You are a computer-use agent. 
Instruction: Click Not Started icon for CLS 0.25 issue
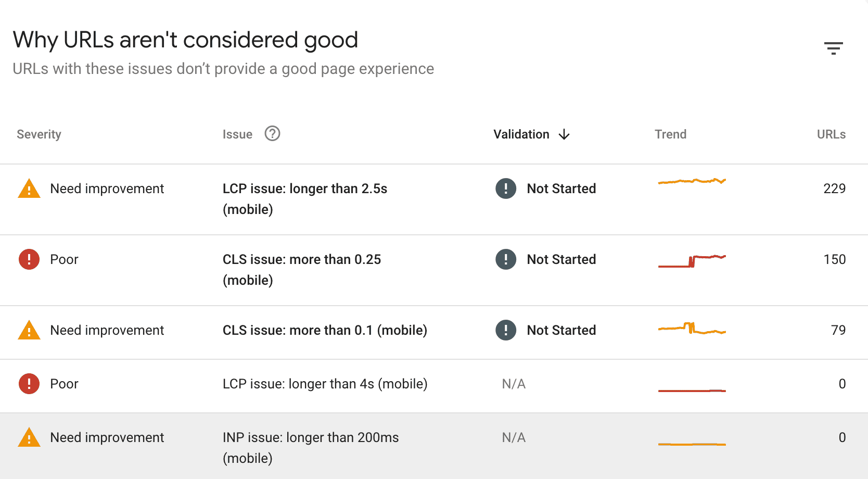click(506, 259)
